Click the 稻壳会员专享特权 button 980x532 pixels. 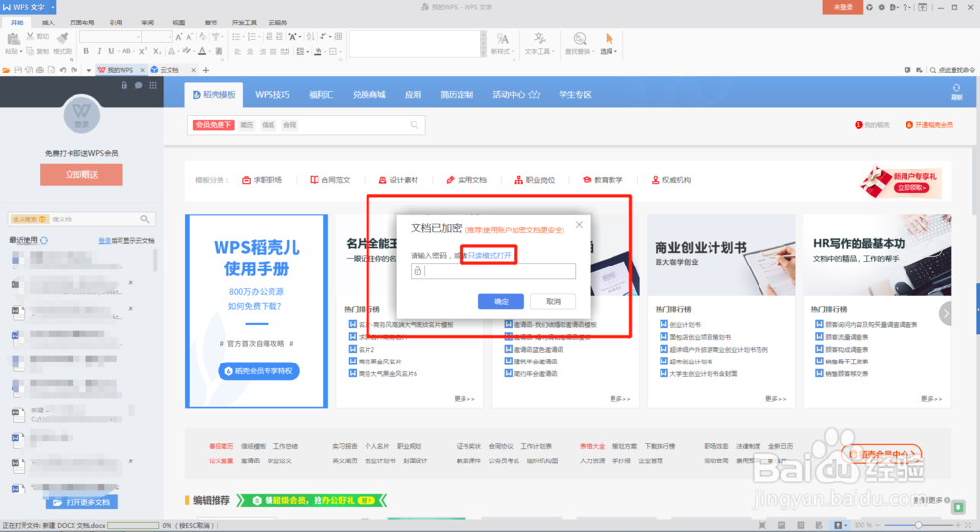pyautogui.click(x=258, y=371)
